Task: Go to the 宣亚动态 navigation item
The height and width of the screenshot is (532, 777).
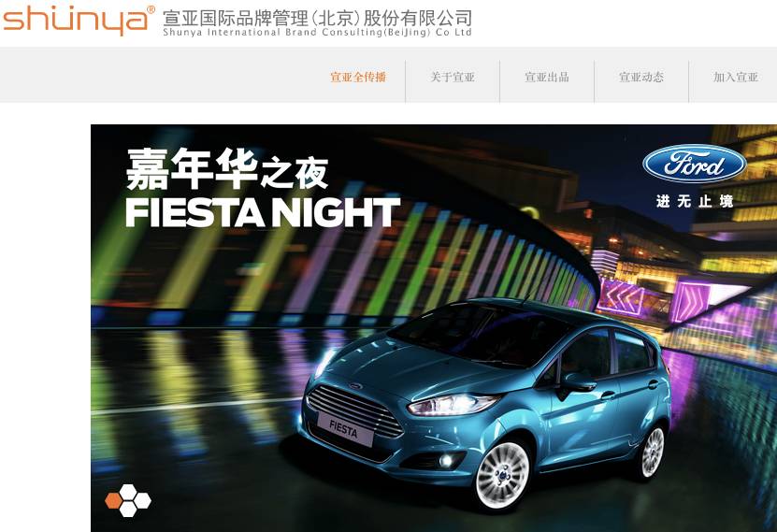Action: (x=641, y=78)
